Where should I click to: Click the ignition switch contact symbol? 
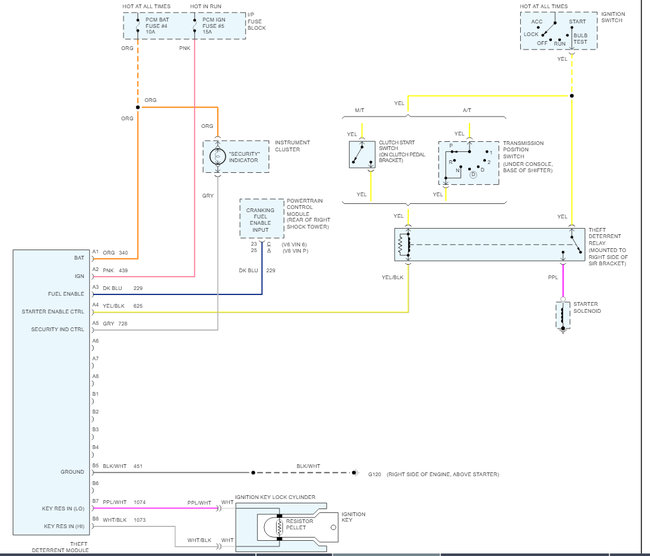click(549, 29)
